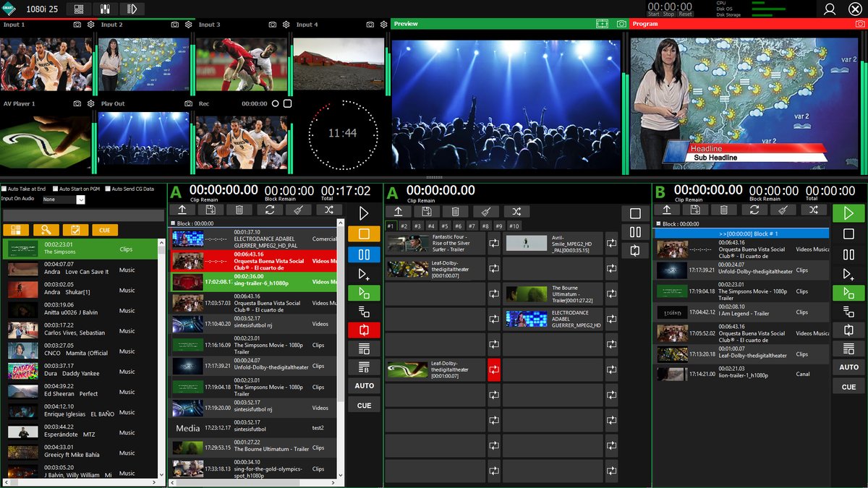Click Reset under the top timer

[x=685, y=14]
